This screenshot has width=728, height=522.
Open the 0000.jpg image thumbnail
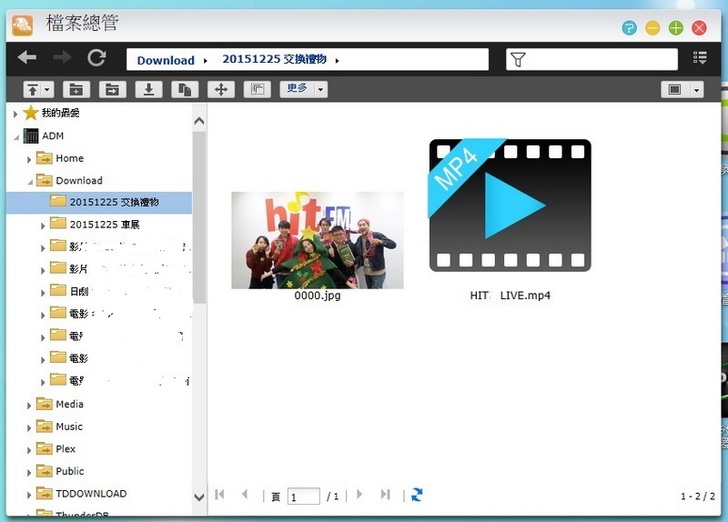point(317,240)
